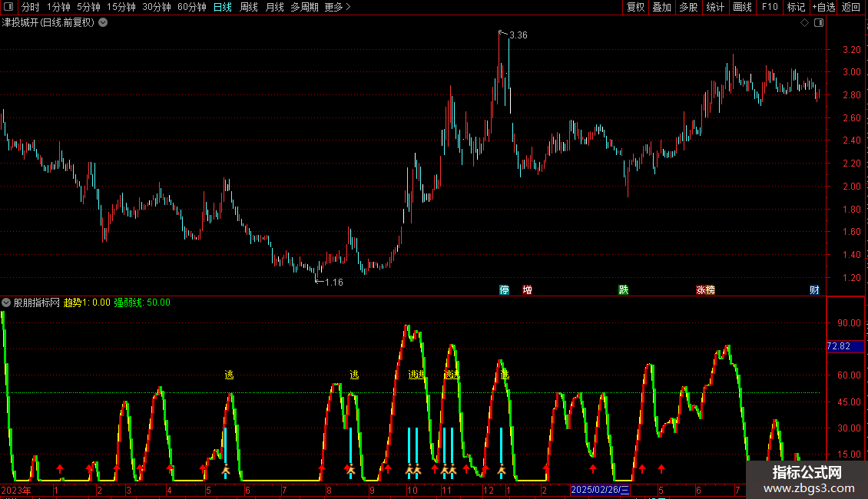Add stock via +自选 button

point(823,7)
